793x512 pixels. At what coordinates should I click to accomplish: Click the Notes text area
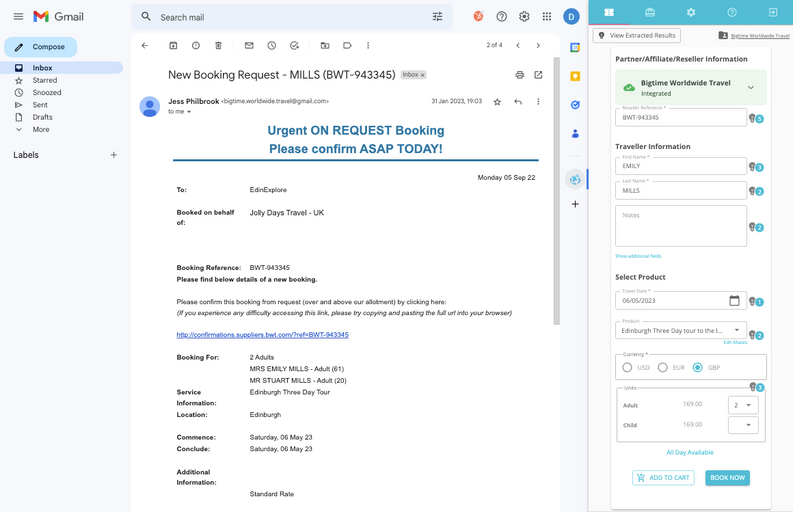[x=681, y=226]
